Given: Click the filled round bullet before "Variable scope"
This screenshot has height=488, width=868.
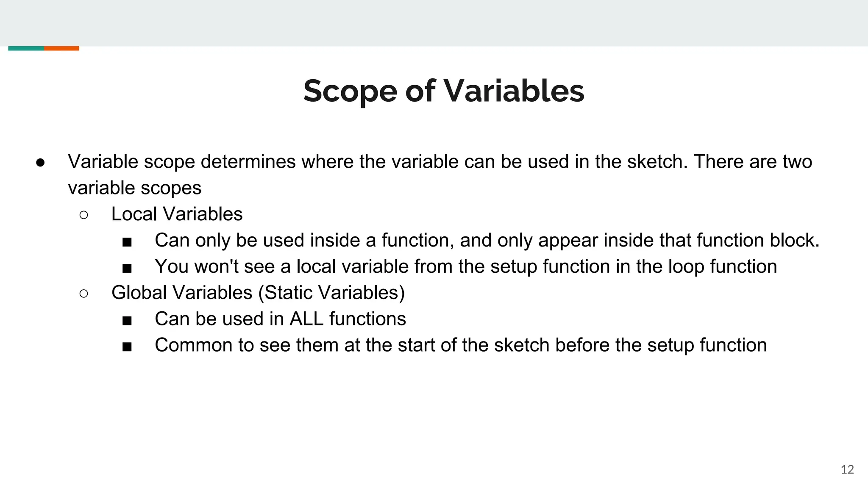Looking at the screenshot, I should pyautogui.click(x=41, y=163).
